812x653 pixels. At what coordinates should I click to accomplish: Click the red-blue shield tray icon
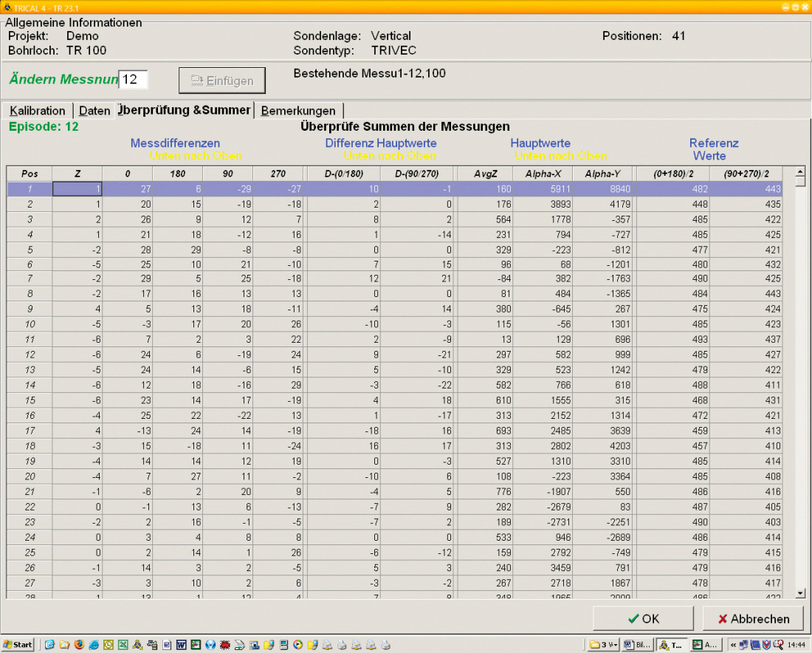pos(766,645)
